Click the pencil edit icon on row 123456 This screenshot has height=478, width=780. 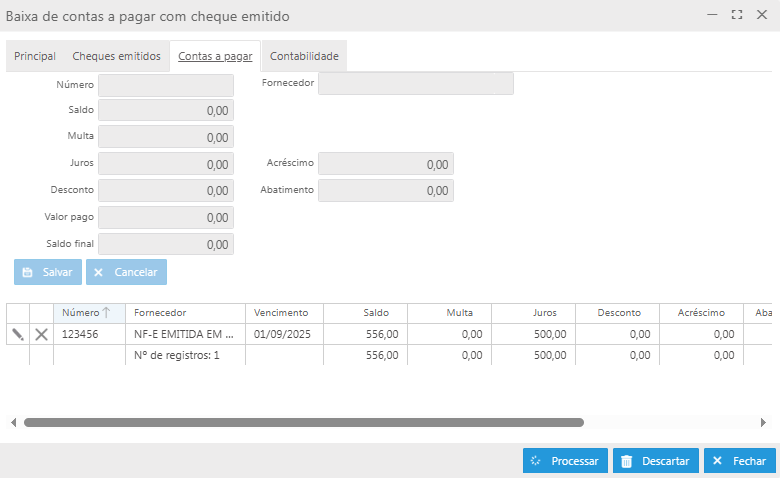coord(17,334)
